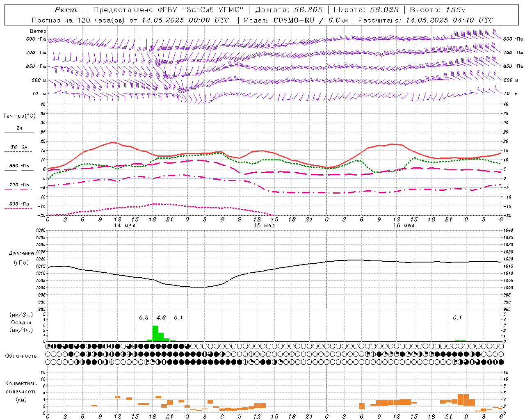
Task: Click the "Конвективн." convective cloud label
Action: click(21, 383)
